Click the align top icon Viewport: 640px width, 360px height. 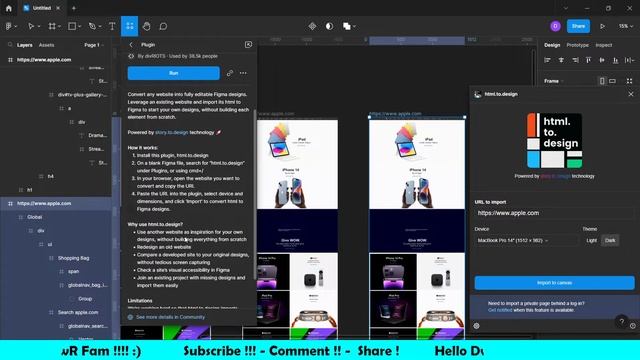[x=588, y=60]
